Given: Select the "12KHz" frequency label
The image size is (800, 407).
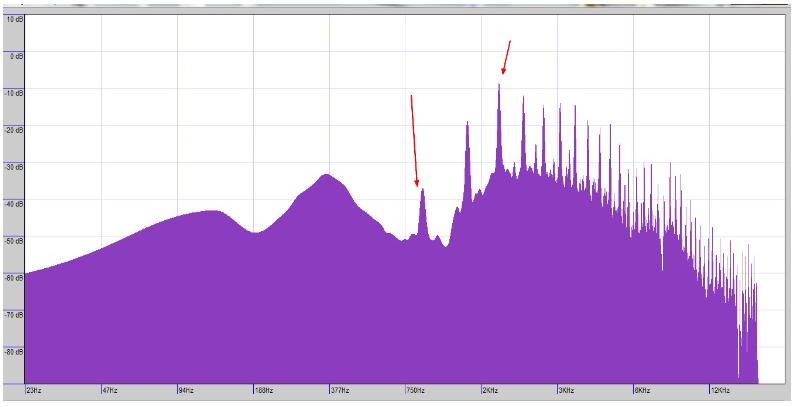Looking at the screenshot, I should (x=720, y=391).
